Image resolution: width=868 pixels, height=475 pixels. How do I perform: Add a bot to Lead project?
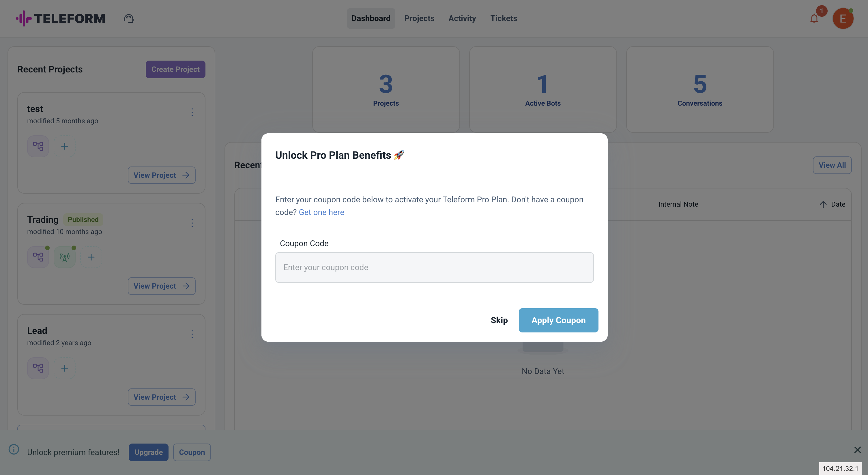tap(64, 368)
